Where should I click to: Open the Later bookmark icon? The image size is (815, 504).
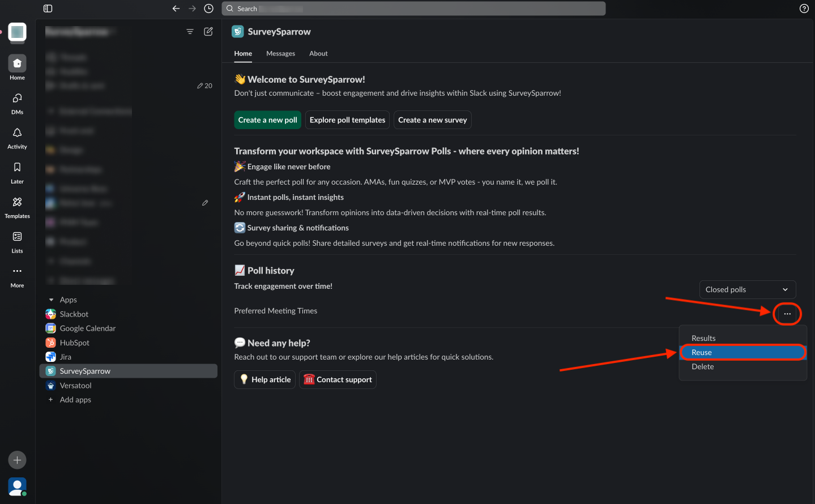pos(17,172)
